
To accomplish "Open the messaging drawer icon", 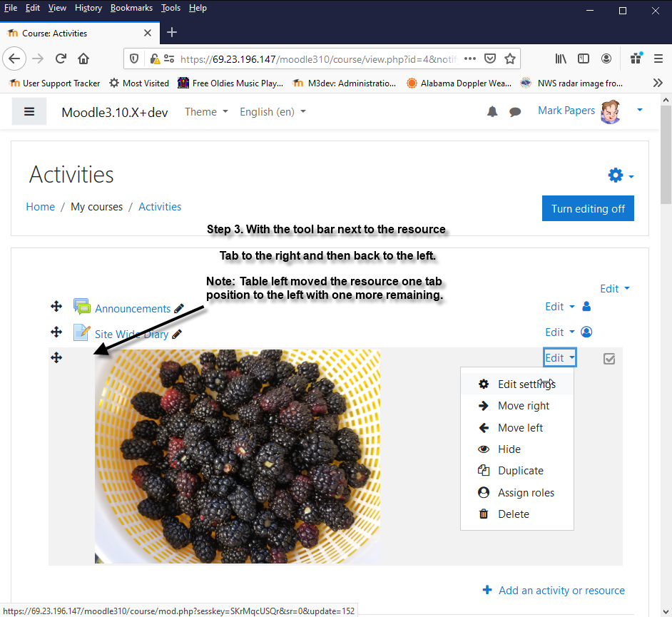I will pyautogui.click(x=515, y=112).
